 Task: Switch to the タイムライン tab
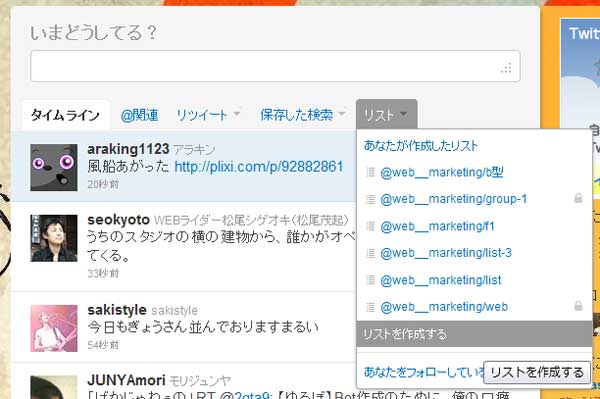click(x=65, y=115)
